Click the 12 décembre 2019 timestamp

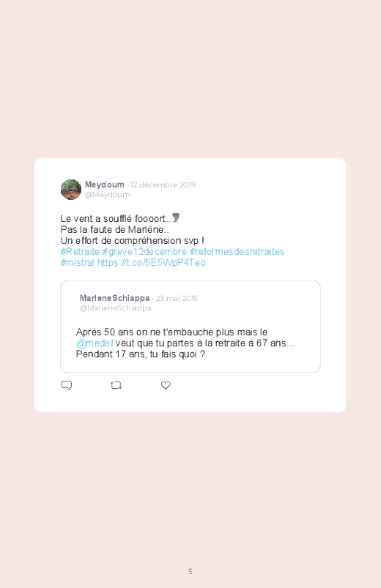tap(163, 185)
